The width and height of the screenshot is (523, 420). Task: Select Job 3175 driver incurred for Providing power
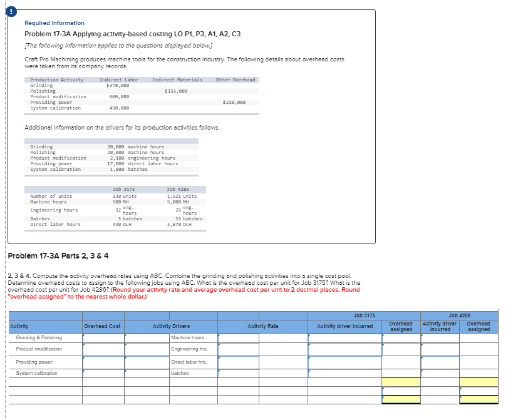(x=345, y=362)
